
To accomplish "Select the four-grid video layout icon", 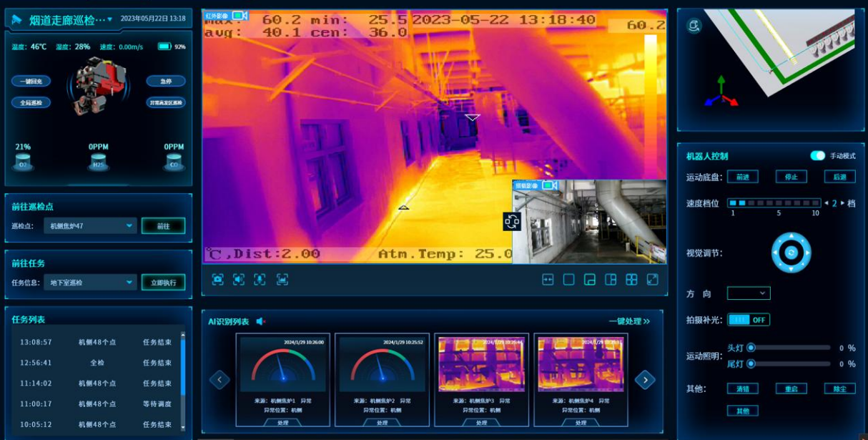I will [x=631, y=280].
